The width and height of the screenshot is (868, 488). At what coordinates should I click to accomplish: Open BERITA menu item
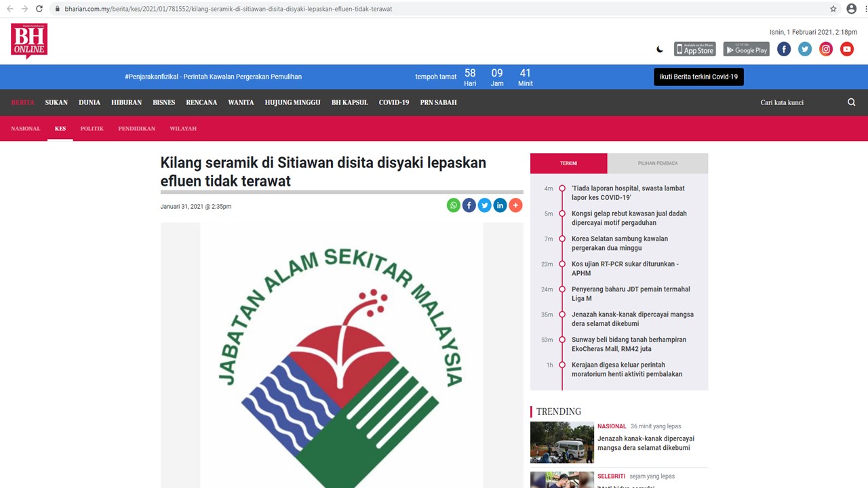point(22,102)
